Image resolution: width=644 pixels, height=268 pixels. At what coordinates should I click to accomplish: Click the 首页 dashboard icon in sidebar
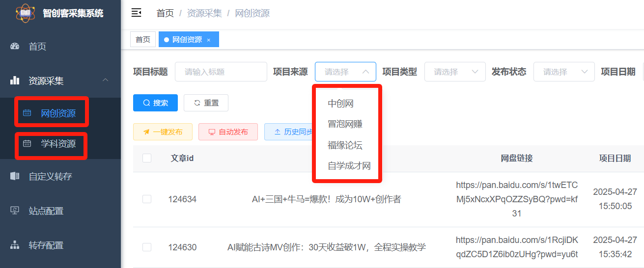[15, 47]
